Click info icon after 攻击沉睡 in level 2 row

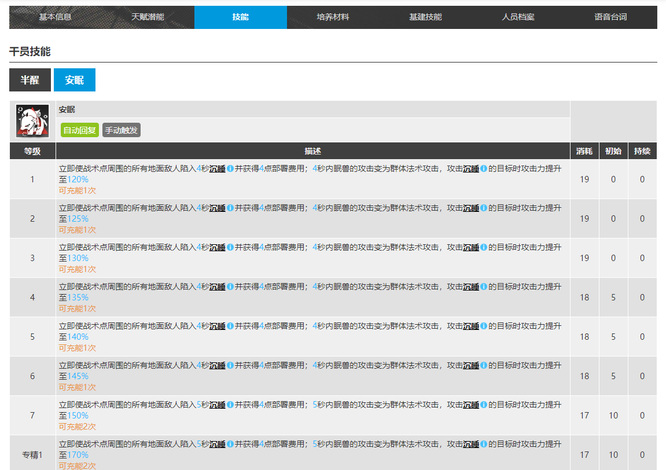[x=483, y=208]
